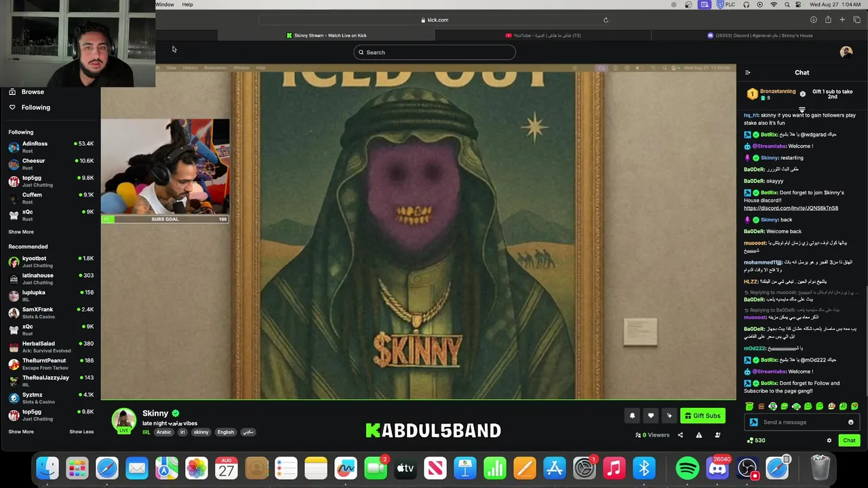Viewport: 868px width, 488px height.
Task: Expand recommended list with Show More
Action: coord(21,432)
